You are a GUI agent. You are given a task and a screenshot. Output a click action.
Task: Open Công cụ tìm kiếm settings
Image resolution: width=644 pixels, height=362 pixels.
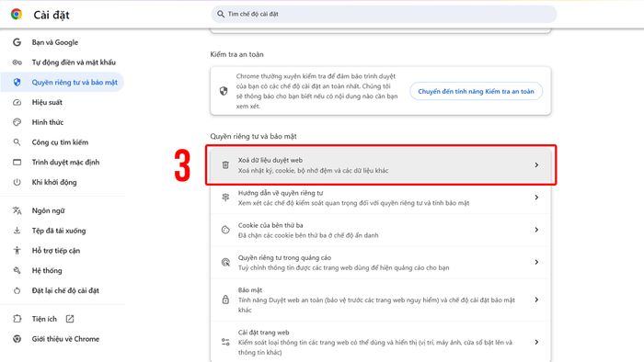tap(60, 142)
